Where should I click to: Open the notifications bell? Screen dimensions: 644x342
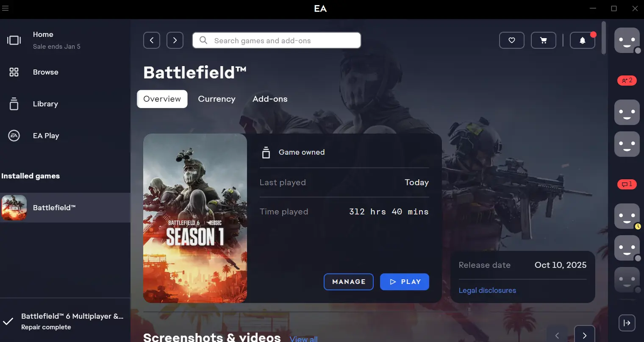tap(583, 40)
